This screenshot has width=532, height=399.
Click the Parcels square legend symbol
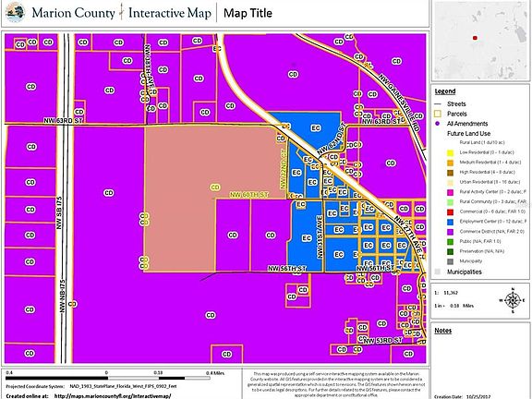point(438,114)
